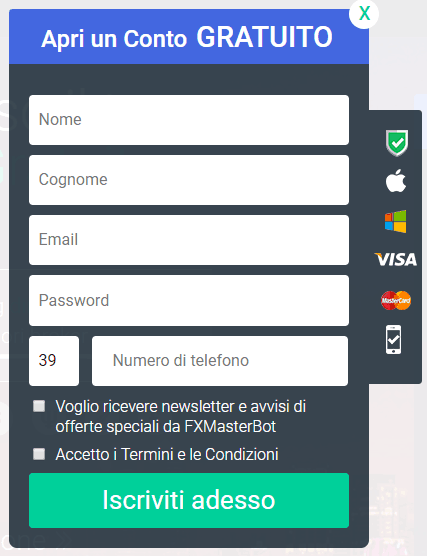Viewport: 427px width, 556px height.
Task: Close the signup popup with the X
Action: 364,14
